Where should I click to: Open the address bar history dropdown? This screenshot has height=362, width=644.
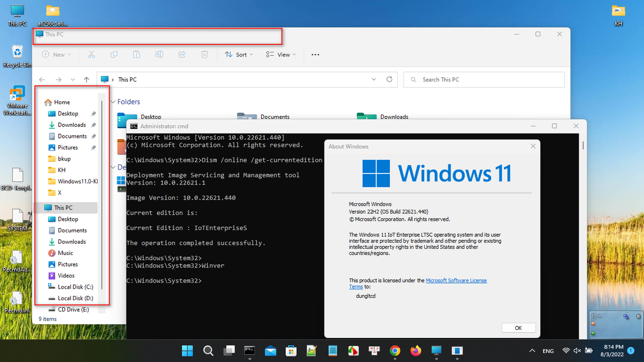click(373, 79)
